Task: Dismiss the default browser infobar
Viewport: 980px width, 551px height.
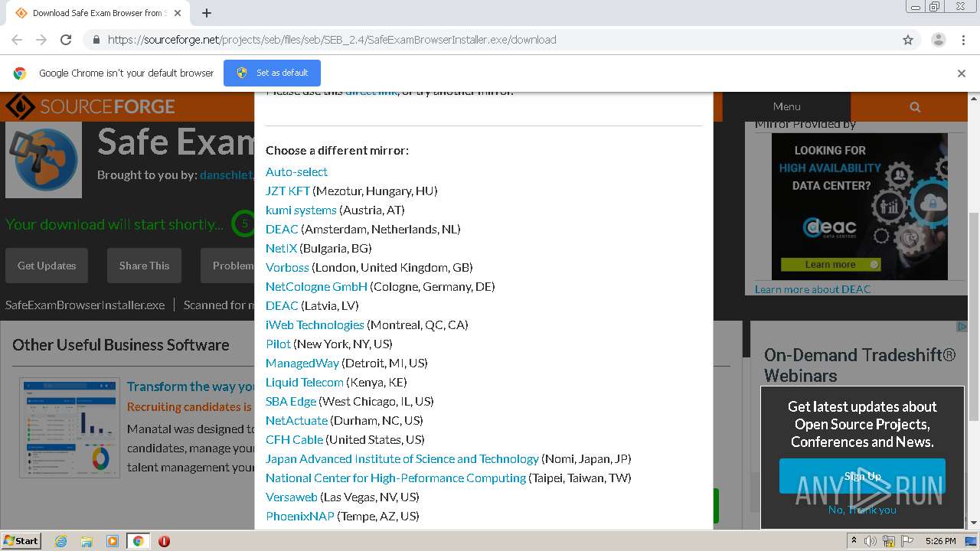Action: pyautogui.click(x=961, y=73)
